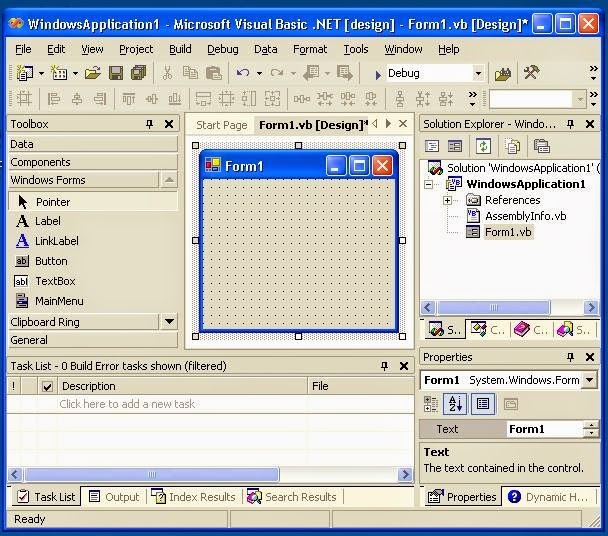Select Form1.vb in Solution Explorer
This screenshot has height=536, width=608.
click(x=508, y=232)
